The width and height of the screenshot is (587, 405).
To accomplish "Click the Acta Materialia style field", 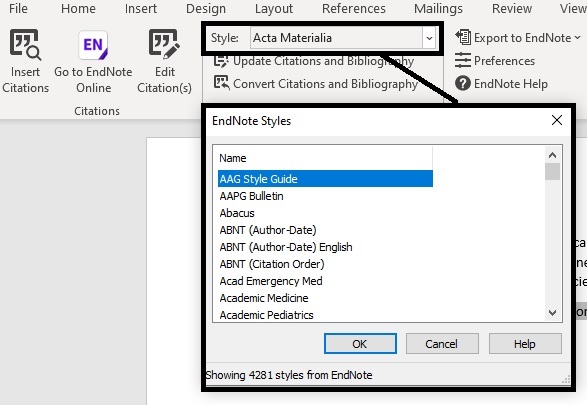I will (x=337, y=38).
